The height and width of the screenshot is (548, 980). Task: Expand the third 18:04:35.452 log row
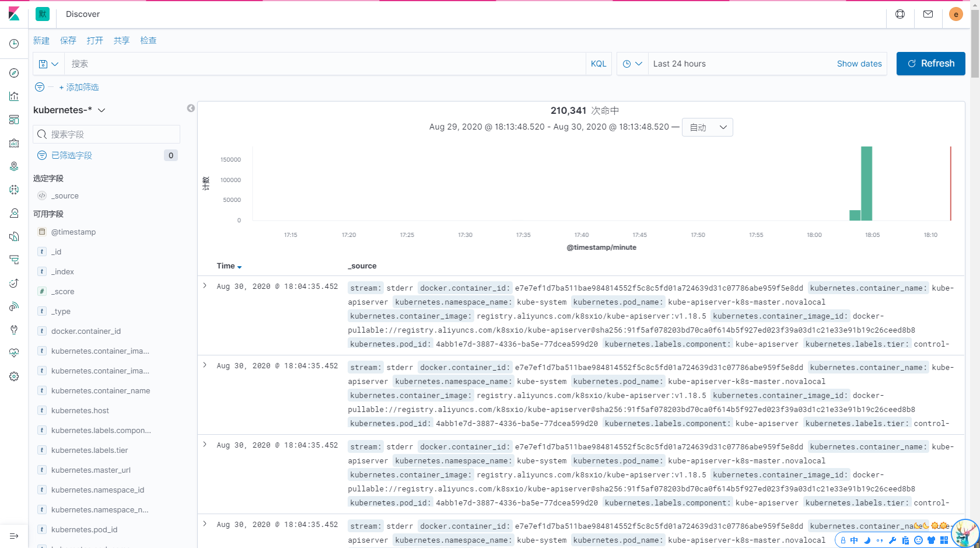click(x=205, y=444)
